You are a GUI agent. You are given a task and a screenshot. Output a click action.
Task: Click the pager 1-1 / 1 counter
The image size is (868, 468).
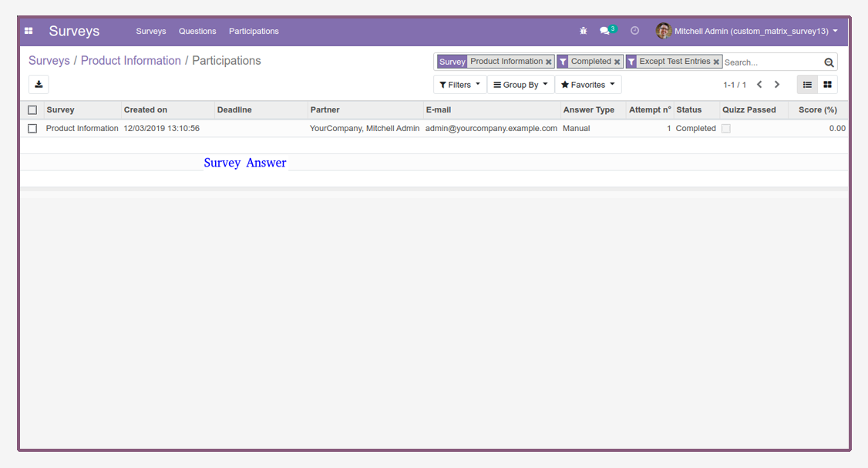[735, 85]
